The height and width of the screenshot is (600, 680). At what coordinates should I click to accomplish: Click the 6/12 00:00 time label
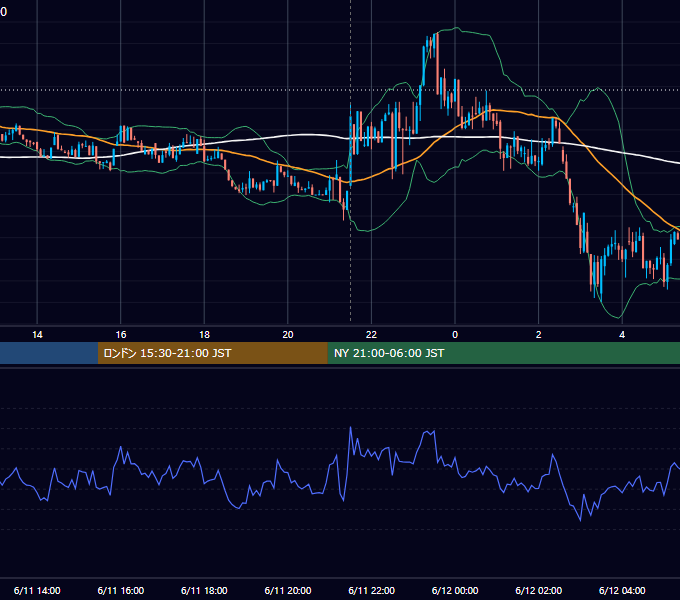pyautogui.click(x=455, y=590)
